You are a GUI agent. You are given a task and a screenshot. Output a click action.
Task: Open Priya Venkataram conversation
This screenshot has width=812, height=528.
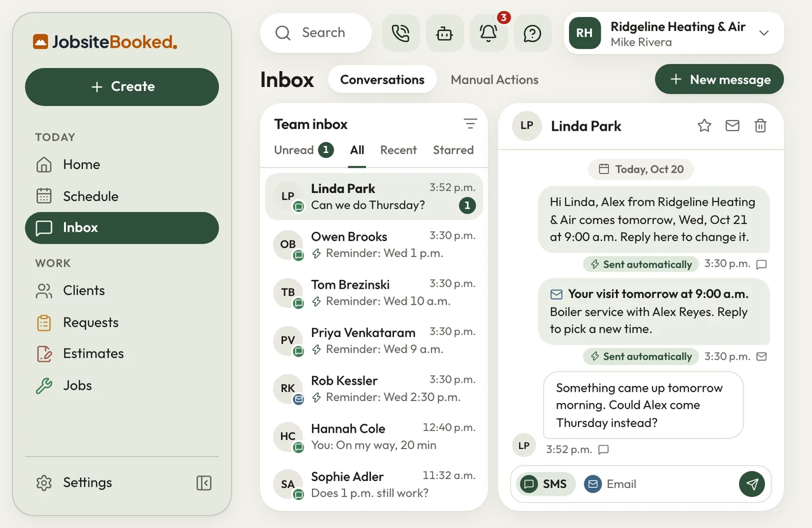374,341
